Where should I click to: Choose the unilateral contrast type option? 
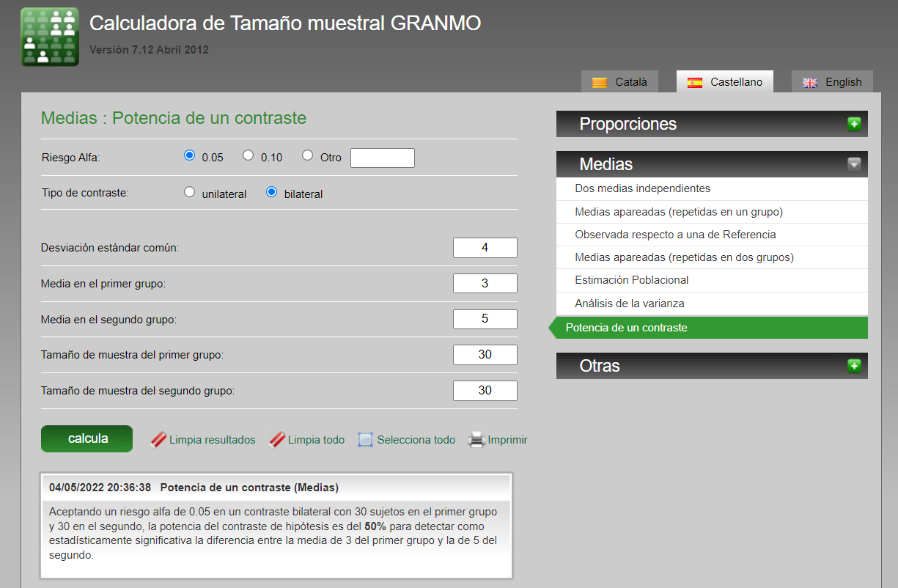pyautogui.click(x=190, y=192)
